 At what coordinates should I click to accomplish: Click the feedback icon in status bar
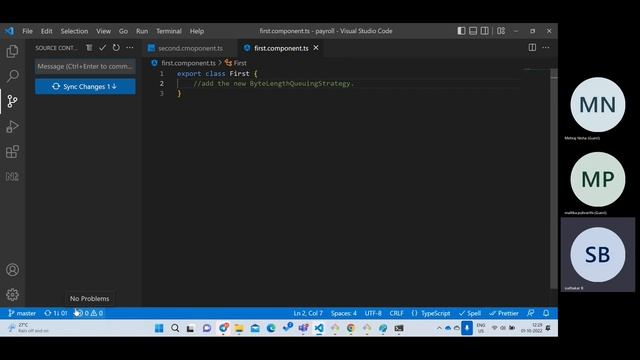point(530,313)
